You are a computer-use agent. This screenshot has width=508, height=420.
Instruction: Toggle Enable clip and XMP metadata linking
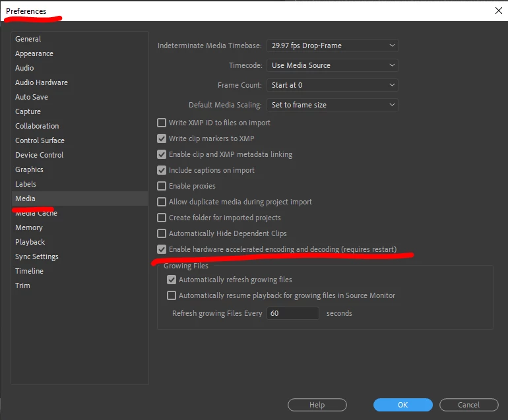[x=162, y=154]
